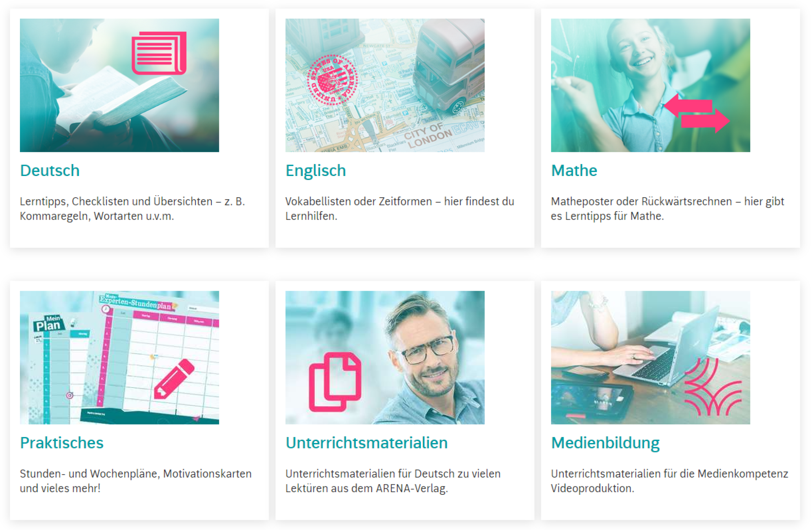Click the teacher with glasses thumbnail

click(x=385, y=358)
